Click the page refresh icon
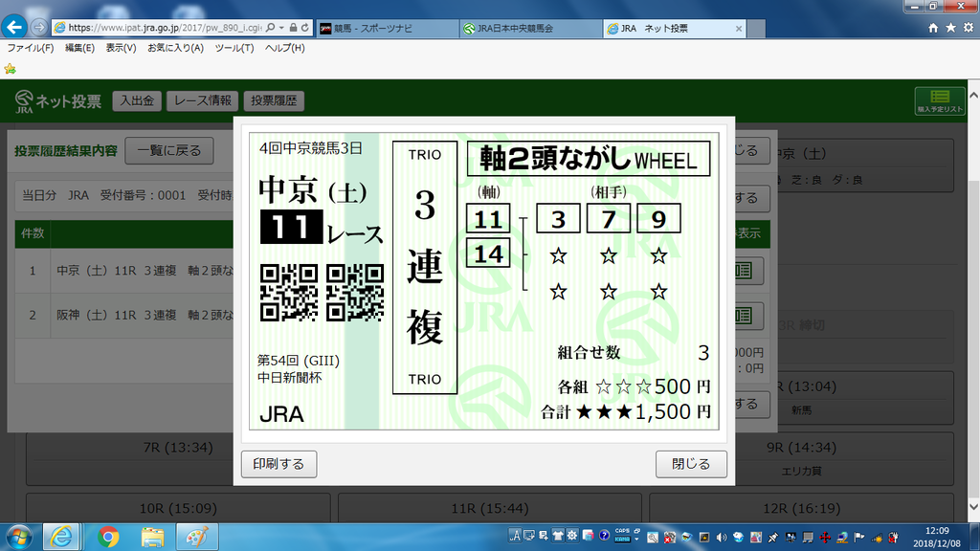This screenshot has width=980, height=551. [x=304, y=28]
